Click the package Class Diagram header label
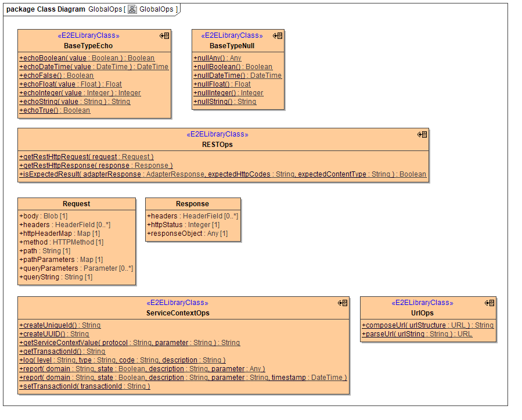Image resolution: width=522 pixels, height=420 pixels. [45, 9]
